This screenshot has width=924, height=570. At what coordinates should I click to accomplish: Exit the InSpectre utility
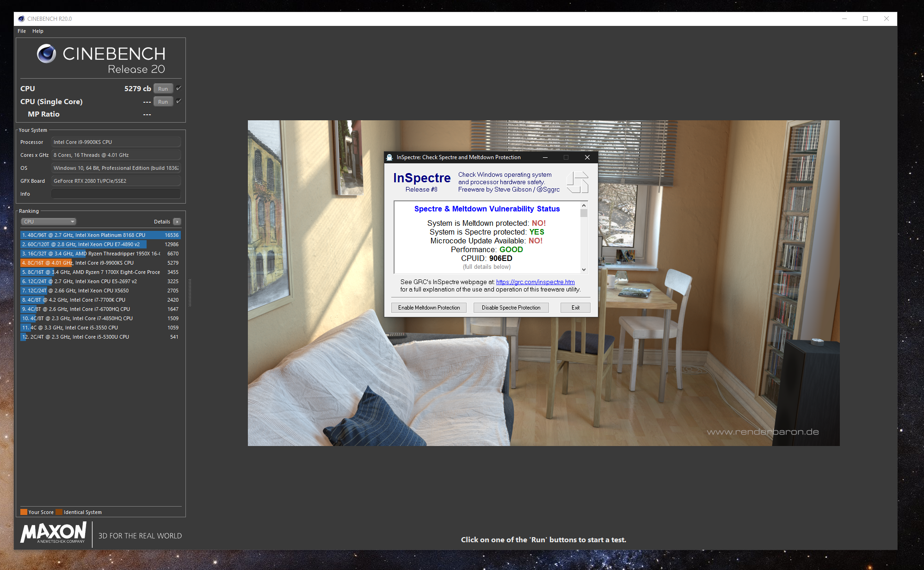575,308
